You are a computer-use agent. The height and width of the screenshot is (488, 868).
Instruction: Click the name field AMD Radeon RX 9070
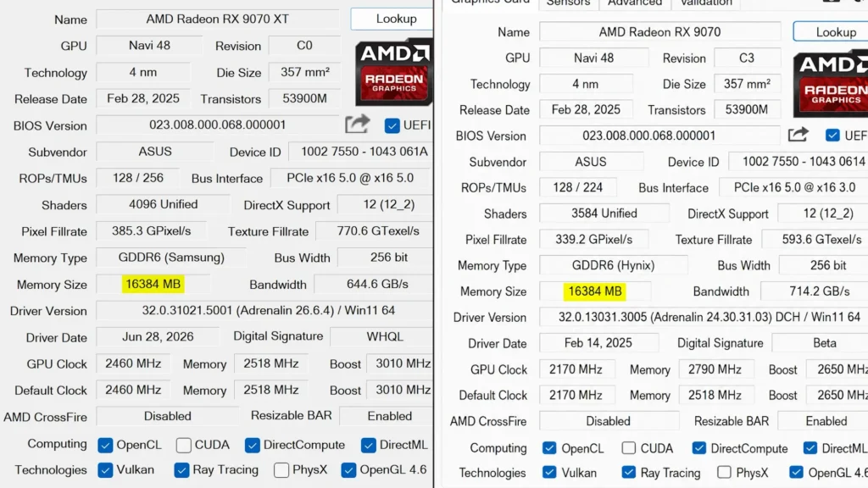pyautogui.click(x=659, y=31)
